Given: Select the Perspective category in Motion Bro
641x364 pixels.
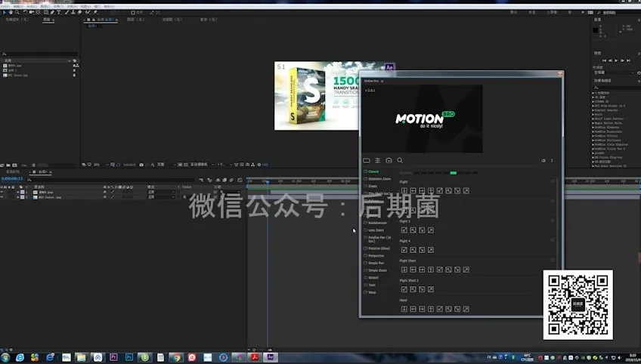Looking at the screenshot, I should (x=376, y=256).
